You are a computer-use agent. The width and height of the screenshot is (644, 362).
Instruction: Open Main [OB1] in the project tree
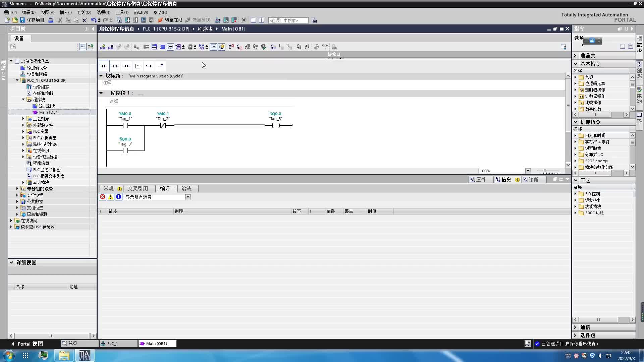(49, 112)
